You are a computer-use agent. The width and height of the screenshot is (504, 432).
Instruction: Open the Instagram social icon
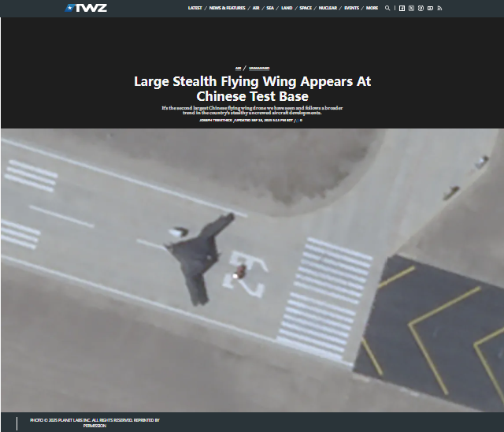421,8
